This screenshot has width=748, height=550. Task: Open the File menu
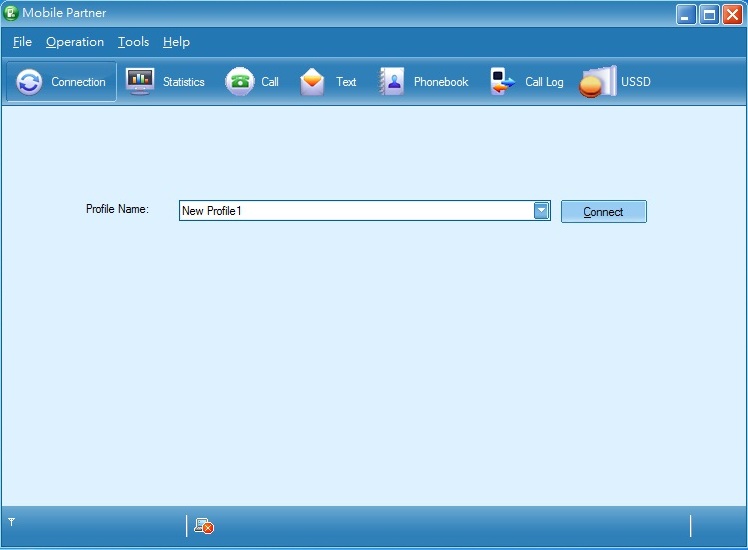click(22, 42)
